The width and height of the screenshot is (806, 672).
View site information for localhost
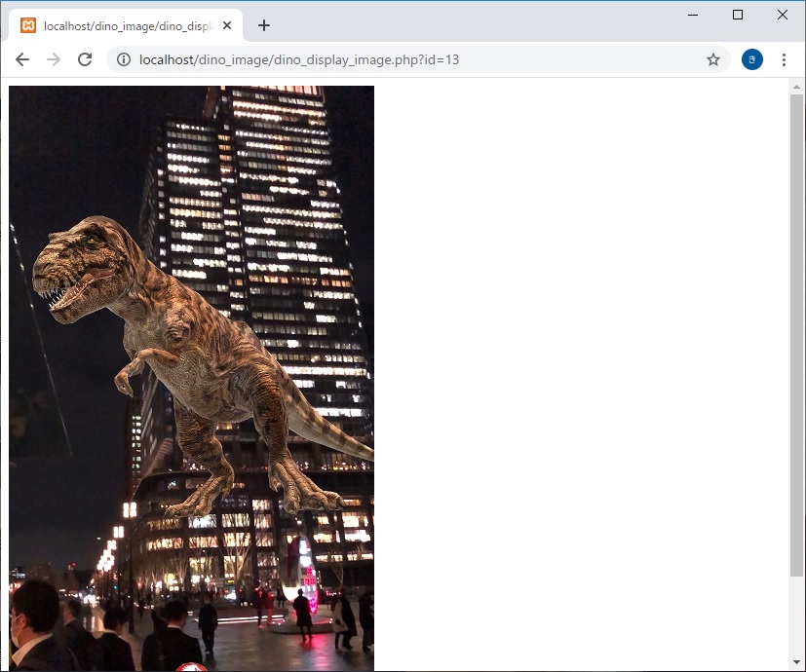[x=124, y=59]
